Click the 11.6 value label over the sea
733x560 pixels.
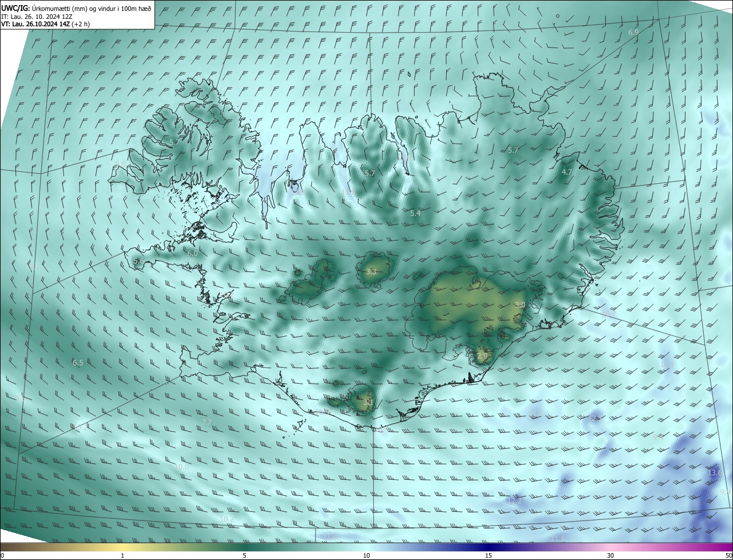click(558, 539)
